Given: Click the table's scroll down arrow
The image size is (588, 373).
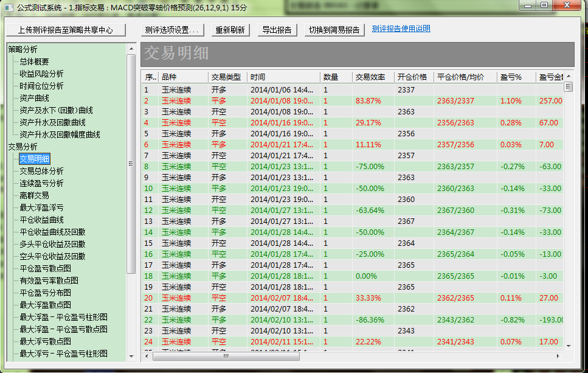Looking at the screenshot, I should coord(569,345).
